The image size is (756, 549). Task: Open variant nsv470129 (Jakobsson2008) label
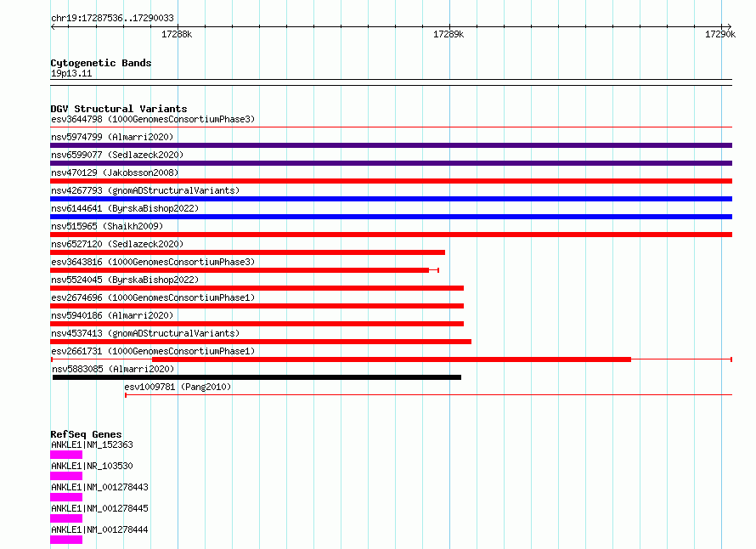(x=115, y=173)
